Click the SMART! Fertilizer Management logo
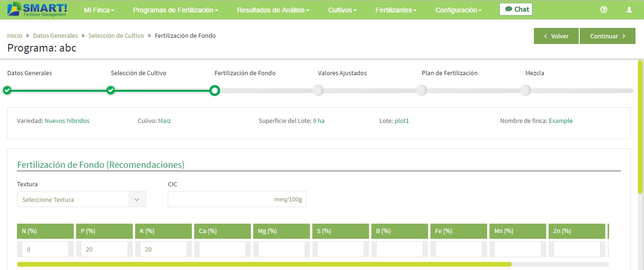This screenshot has width=644, height=270. 37,9
